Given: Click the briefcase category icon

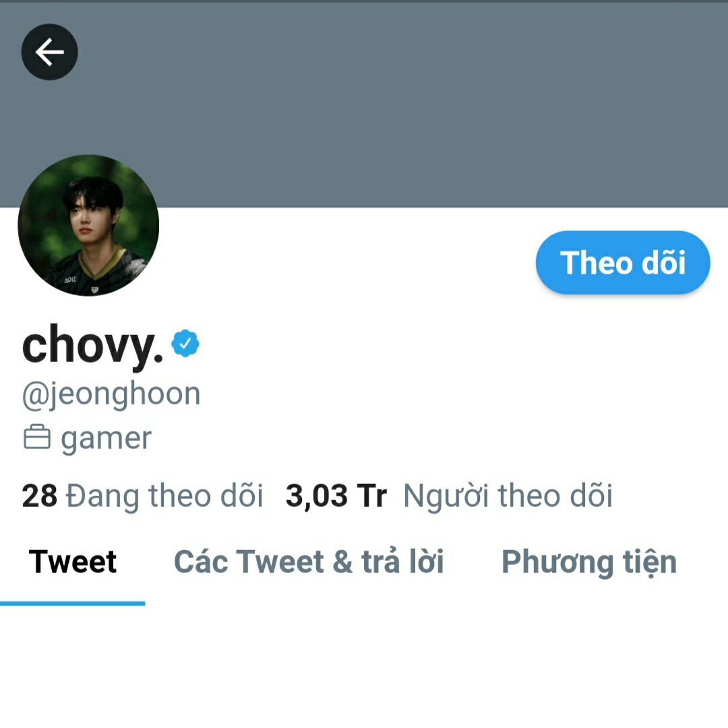Looking at the screenshot, I should [x=36, y=437].
